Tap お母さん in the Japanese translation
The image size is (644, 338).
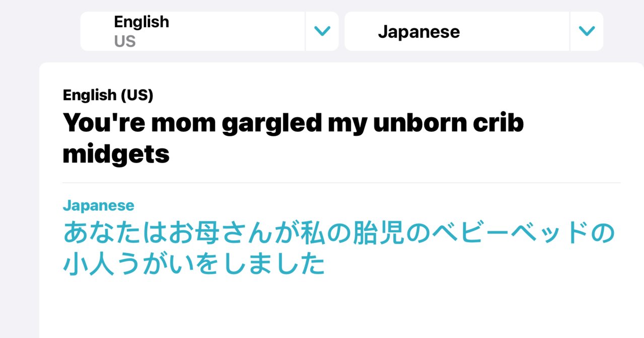(220, 234)
